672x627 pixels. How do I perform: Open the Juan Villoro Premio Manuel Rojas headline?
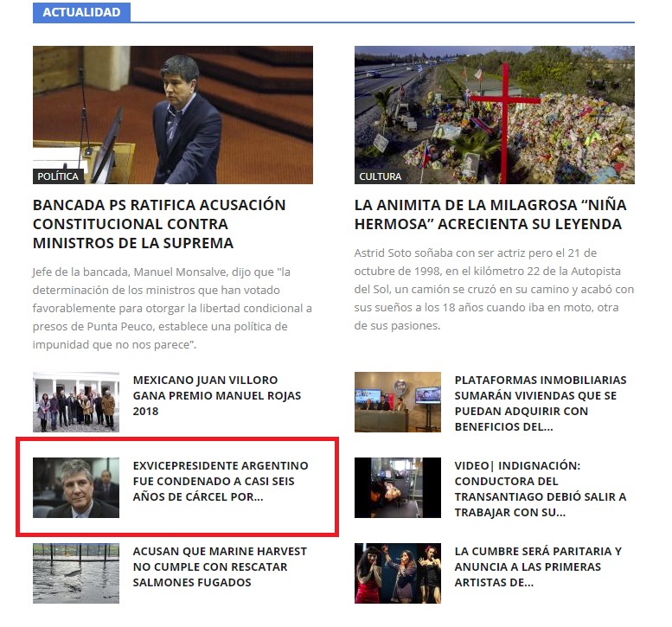click(x=217, y=395)
